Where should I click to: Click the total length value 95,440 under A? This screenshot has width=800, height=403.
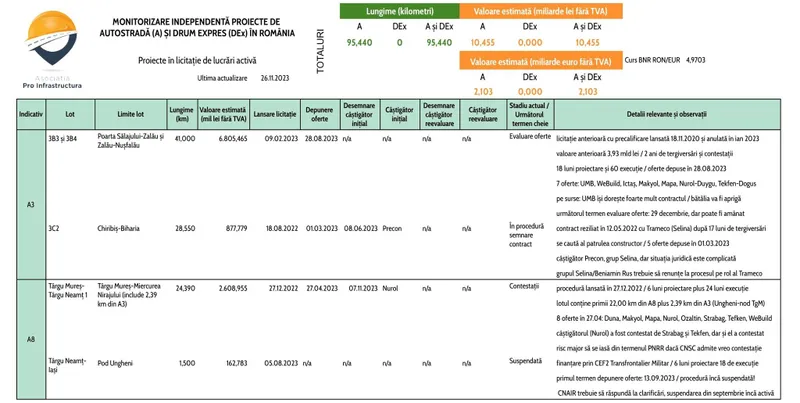point(360,43)
